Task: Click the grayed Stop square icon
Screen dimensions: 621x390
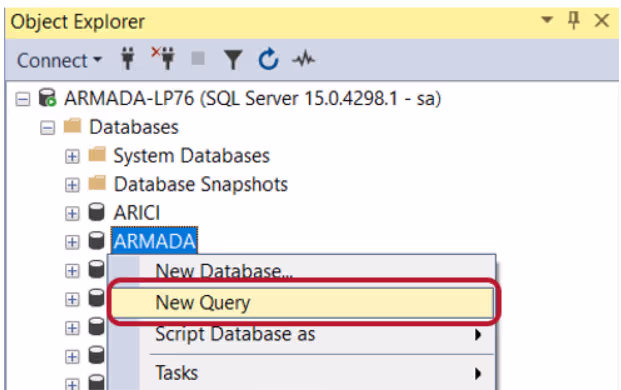Action: click(198, 59)
